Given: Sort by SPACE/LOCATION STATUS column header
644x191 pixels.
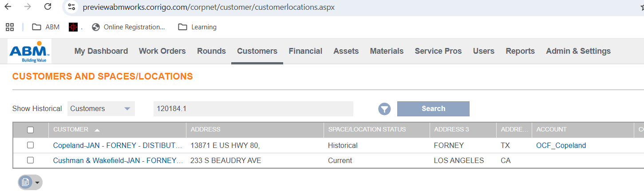Looking at the screenshot, I should (367, 130).
